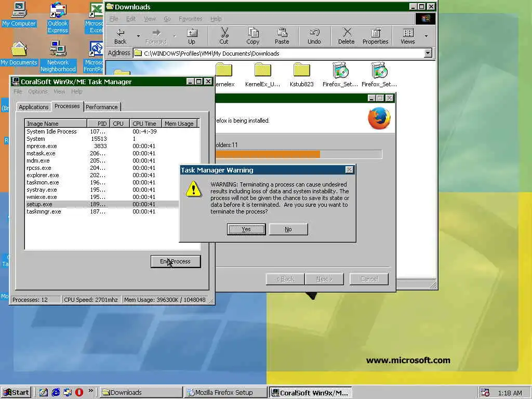The width and height of the screenshot is (532, 399).
Task: Select the KernelEx_U... folder
Action: [x=262, y=75]
